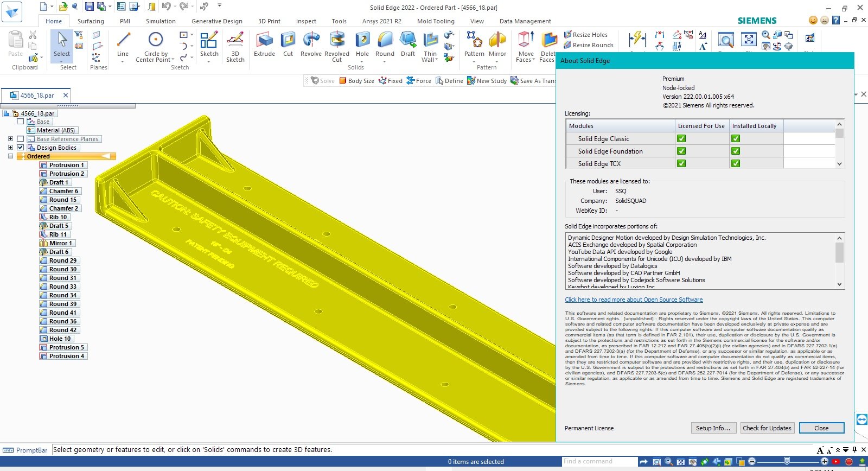Viewport: 868px width, 471px height.
Task: Collapse the Ordered feature list
Action: click(x=10, y=156)
